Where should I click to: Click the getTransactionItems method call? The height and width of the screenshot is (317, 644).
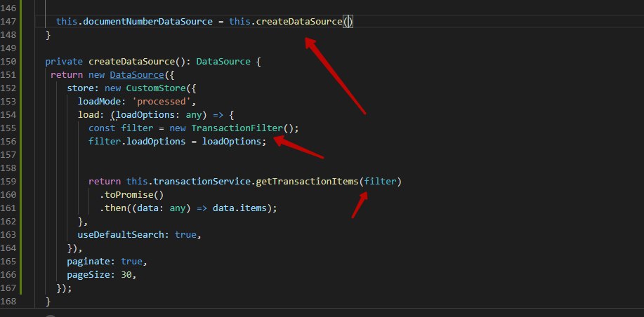click(x=307, y=181)
